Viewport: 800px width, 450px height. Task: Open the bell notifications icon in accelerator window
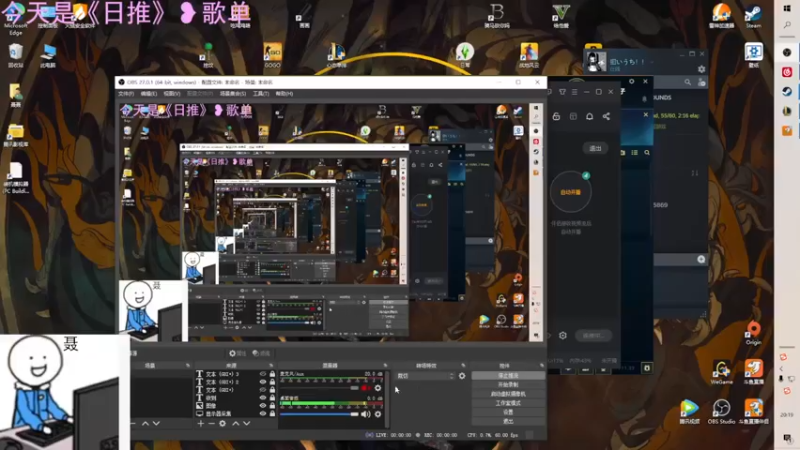589,116
